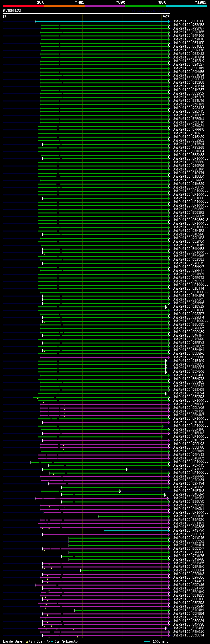210x644 pixels.
Task: Select hit label UniRef100_C8C4P8
Action: pos(188,375)
